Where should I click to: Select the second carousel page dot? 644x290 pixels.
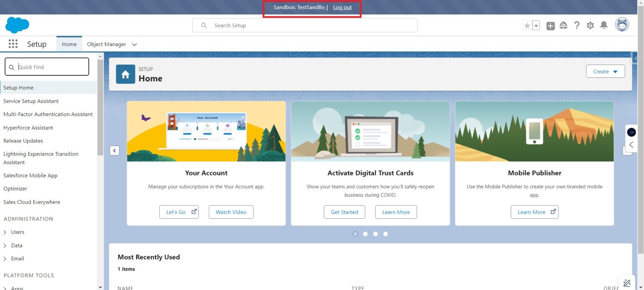click(365, 234)
